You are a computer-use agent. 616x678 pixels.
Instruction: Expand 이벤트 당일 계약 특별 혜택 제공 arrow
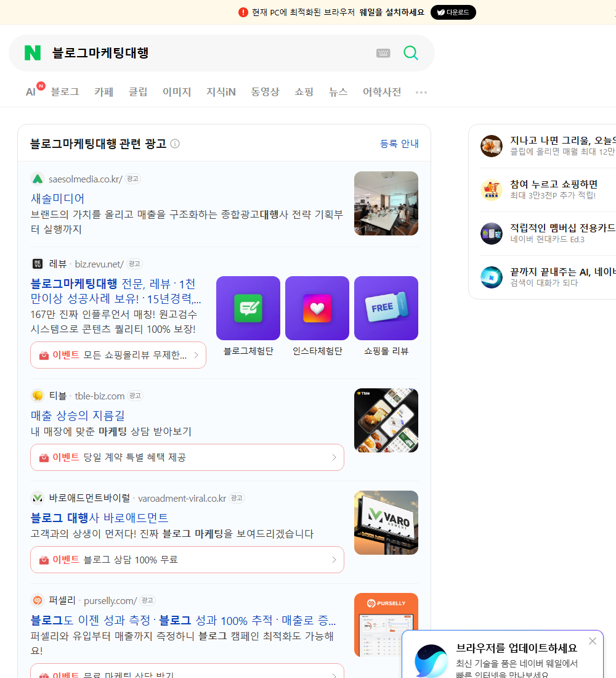point(334,457)
